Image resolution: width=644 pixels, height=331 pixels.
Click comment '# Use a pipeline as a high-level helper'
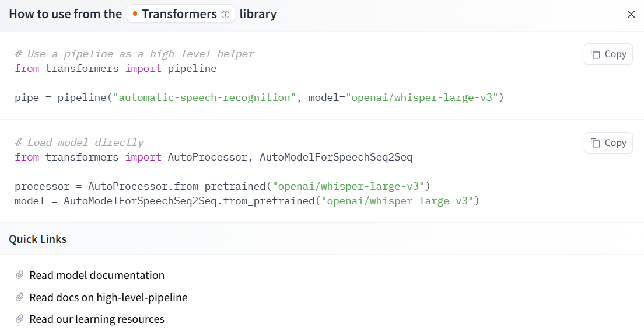coord(135,54)
